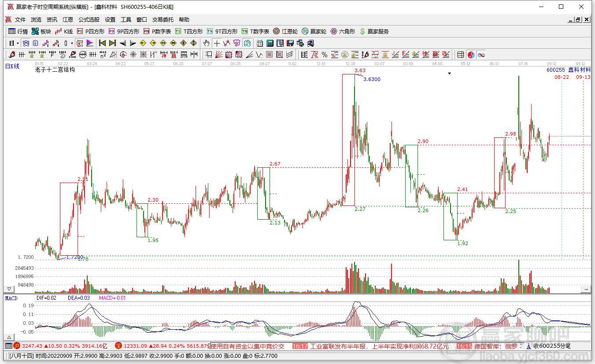The width and height of the screenshot is (595, 364).
Task: Open the 设置 menu
Action: click(x=110, y=20)
